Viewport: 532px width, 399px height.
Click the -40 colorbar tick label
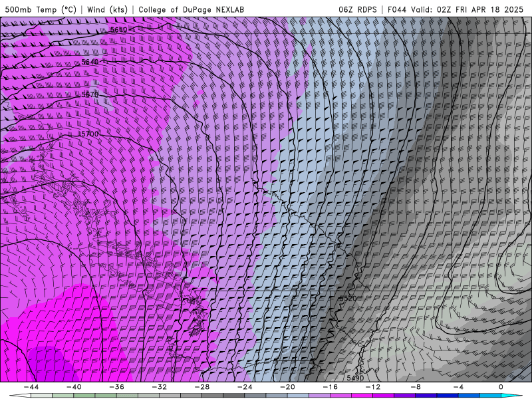(74, 387)
